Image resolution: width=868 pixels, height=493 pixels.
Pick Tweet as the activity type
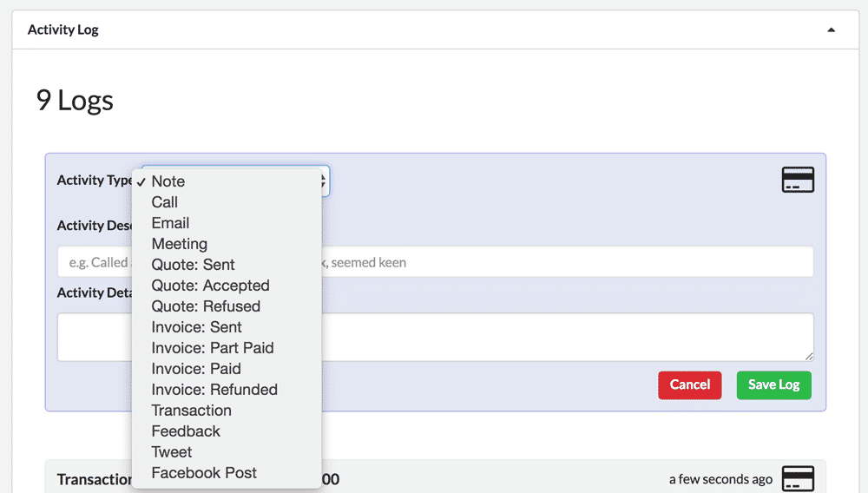click(x=227, y=452)
